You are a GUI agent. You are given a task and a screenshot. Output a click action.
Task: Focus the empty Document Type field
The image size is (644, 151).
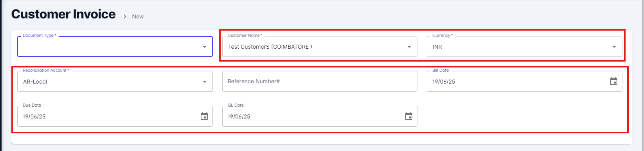coord(115,47)
